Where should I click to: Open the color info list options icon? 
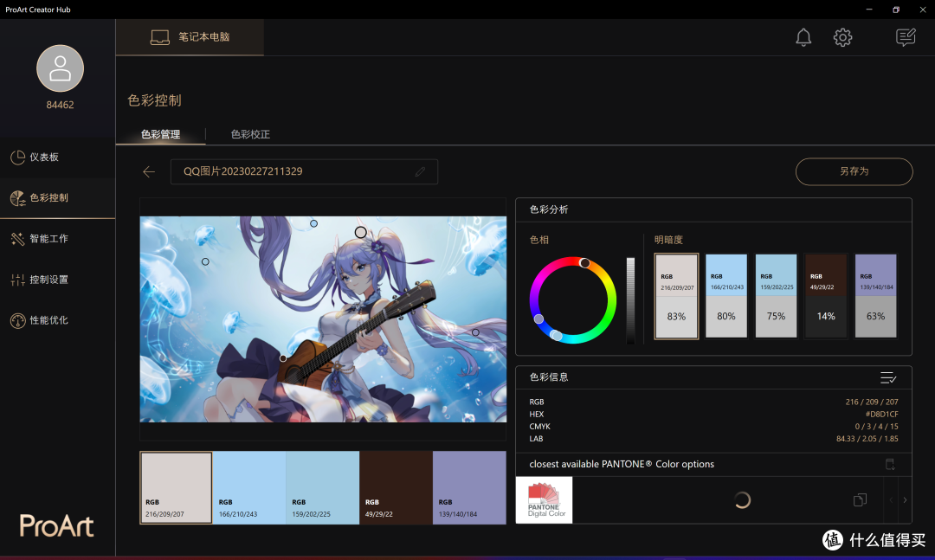(x=888, y=377)
